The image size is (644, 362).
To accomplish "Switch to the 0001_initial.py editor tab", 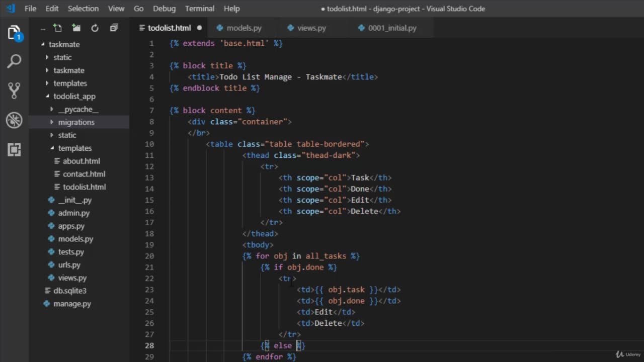I will [x=392, y=28].
